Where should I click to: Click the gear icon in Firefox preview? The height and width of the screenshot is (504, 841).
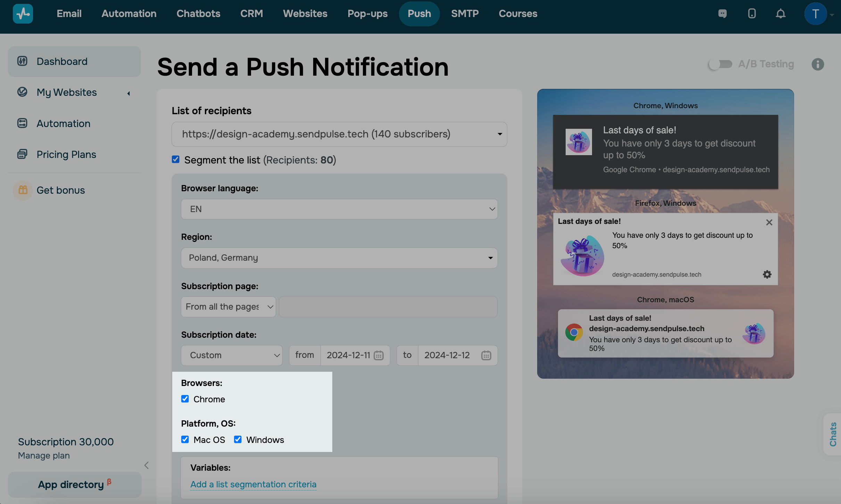[x=767, y=274]
